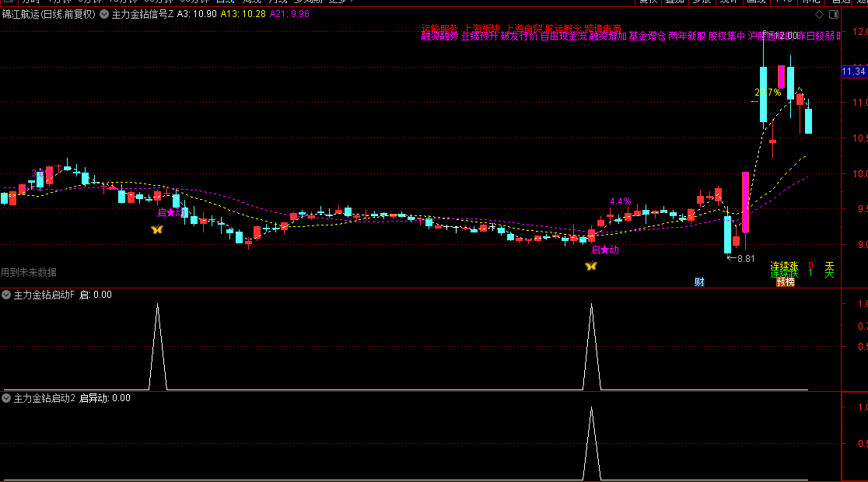Click the 启: 0.00 value label
868x482 pixels.
point(96,295)
